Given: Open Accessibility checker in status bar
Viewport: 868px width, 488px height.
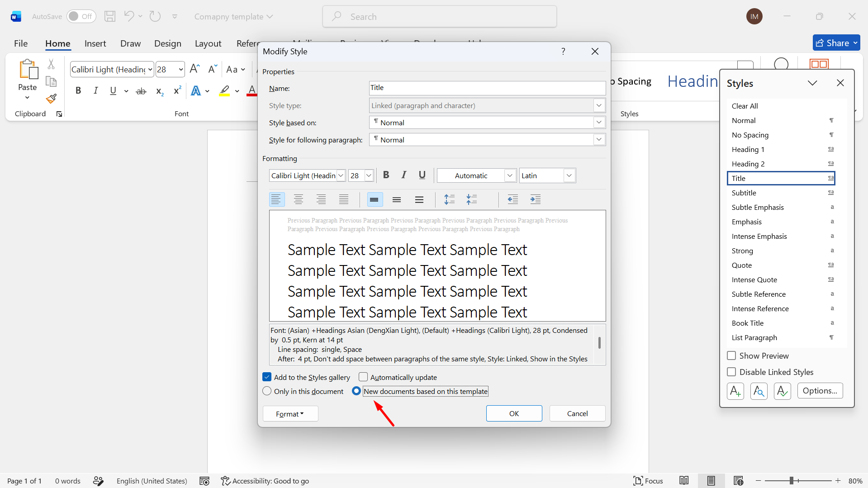Looking at the screenshot, I should coord(265,481).
